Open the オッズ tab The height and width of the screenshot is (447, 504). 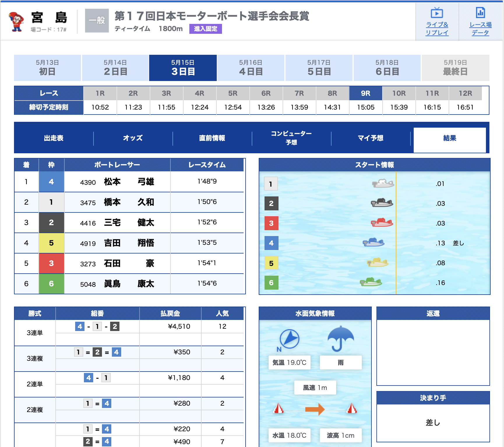[x=133, y=138]
